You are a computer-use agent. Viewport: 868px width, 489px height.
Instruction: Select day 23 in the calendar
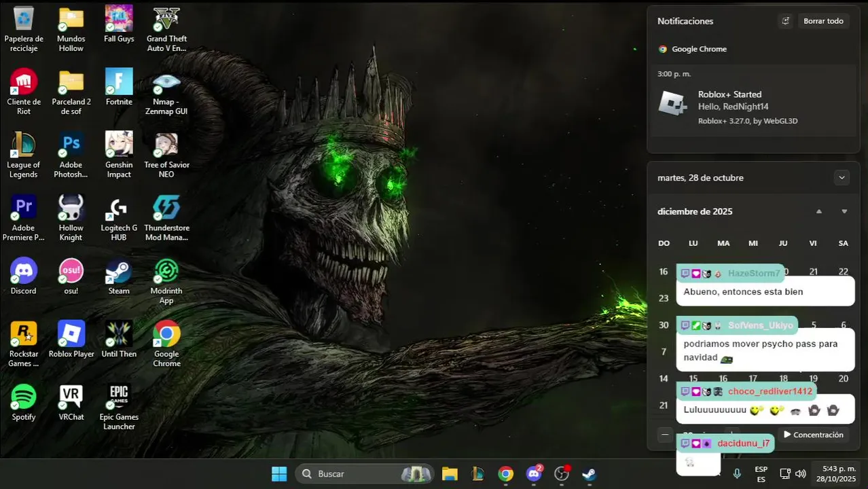point(664,298)
